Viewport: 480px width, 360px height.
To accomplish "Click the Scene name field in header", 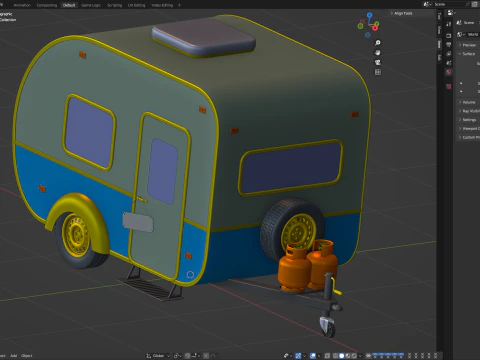I will coord(450,4).
